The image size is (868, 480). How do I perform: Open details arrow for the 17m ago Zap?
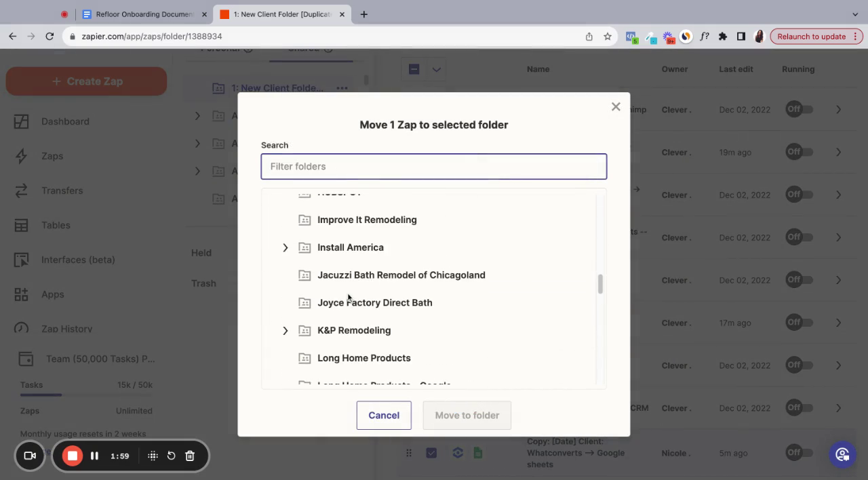pyautogui.click(x=839, y=323)
